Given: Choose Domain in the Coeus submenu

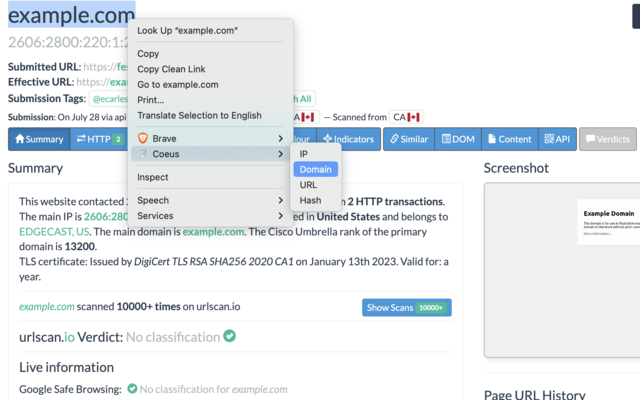Looking at the screenshot, I should (x=315, y=170).
